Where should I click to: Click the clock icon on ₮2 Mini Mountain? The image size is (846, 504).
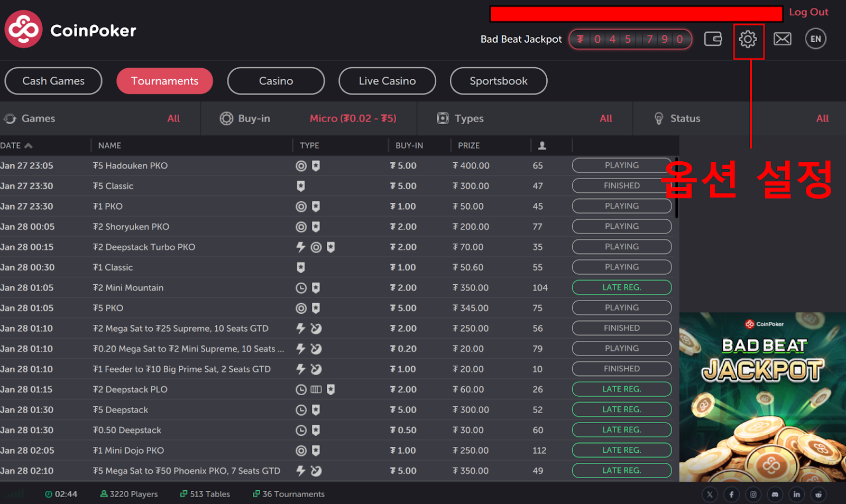click(x=301, y=288)
